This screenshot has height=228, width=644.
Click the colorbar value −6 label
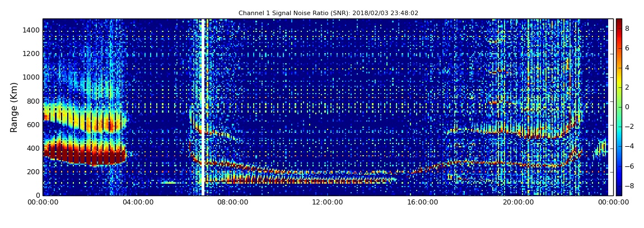tap(629, 166)
